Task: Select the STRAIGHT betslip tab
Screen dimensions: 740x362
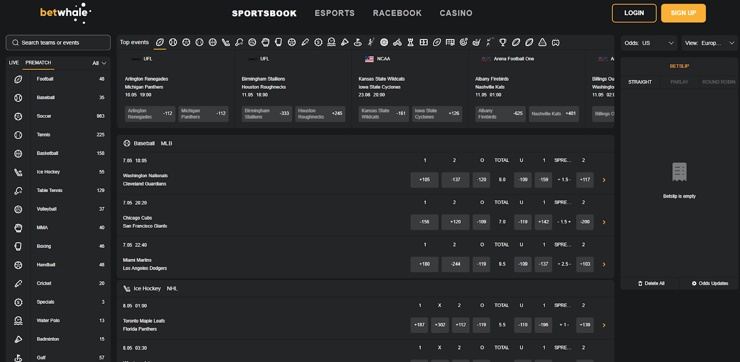Action: [640, 82]
